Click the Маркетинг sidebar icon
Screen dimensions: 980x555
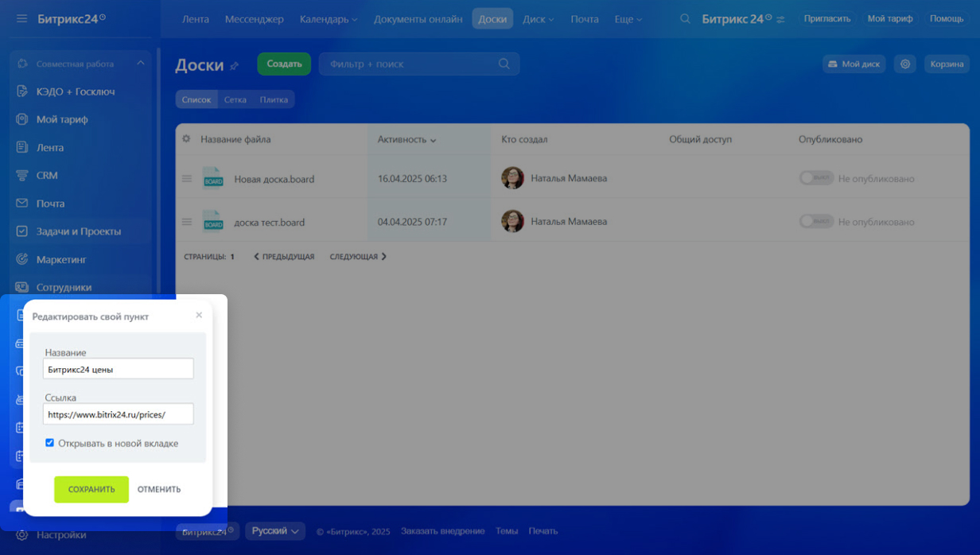coord(22,259)
